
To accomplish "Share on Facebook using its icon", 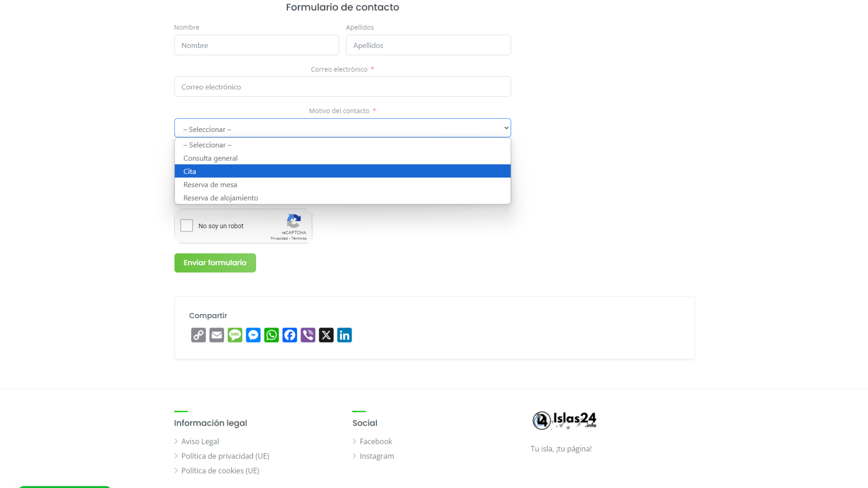I will 290,335.
